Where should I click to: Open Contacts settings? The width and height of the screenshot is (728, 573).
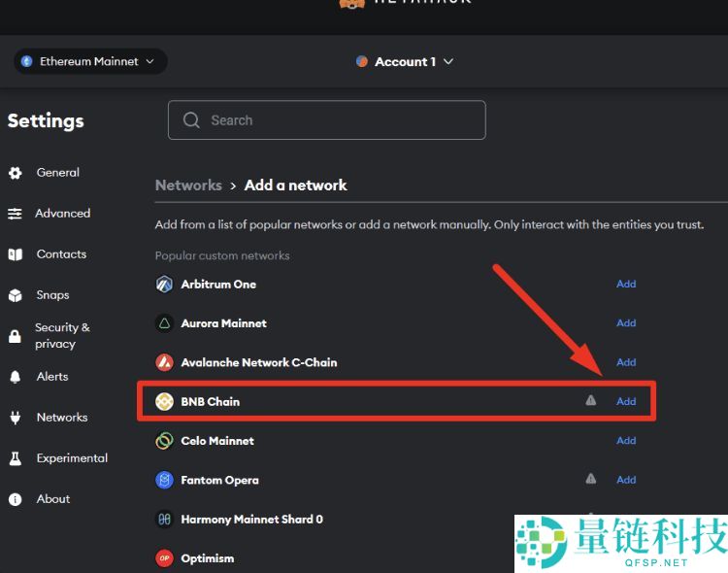point(61,254)
